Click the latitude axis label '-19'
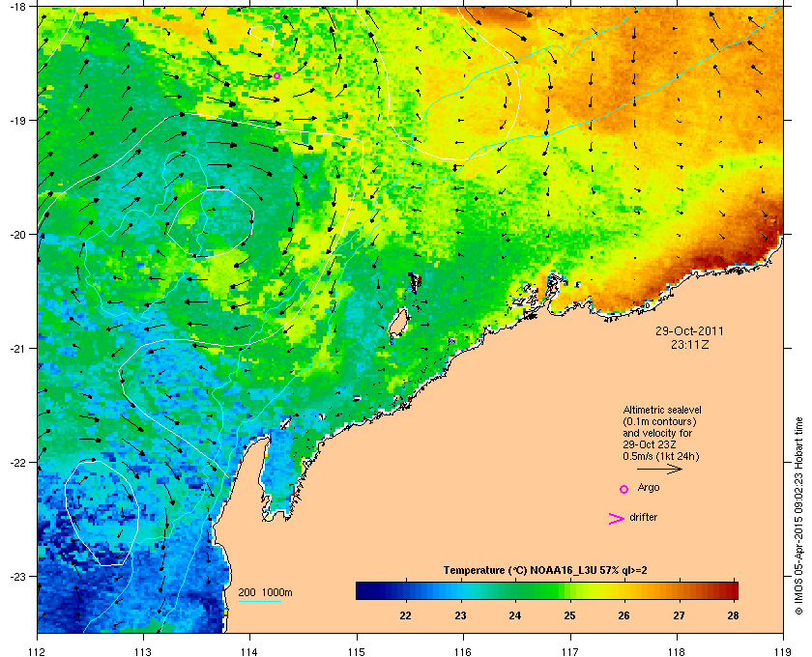 [17, 120]
